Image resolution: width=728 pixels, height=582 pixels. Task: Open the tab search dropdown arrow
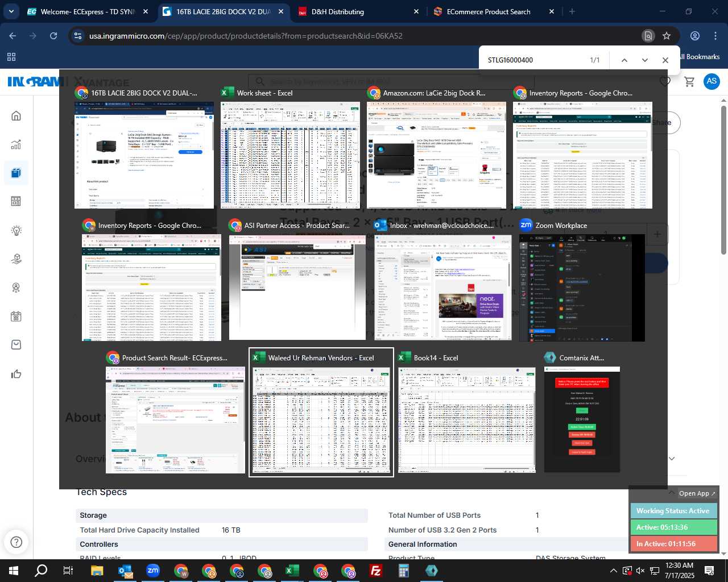click(x=11, y=11)
